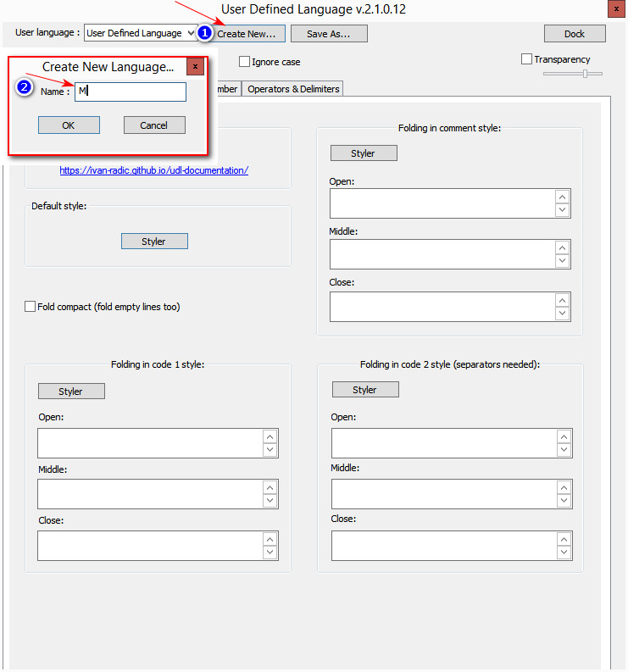This screenshot has height=672, width=628.
Task: Close the User Defined Language window
Action: coord(614,9)
